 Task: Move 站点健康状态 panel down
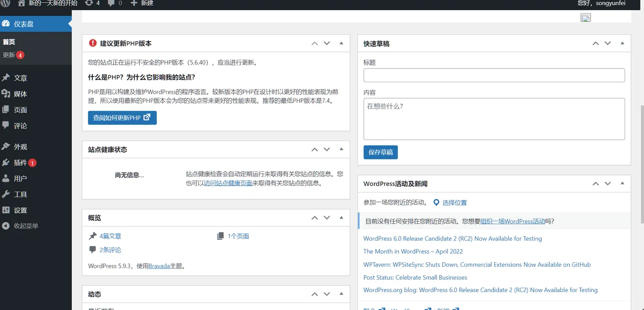[x=327, y=149]
